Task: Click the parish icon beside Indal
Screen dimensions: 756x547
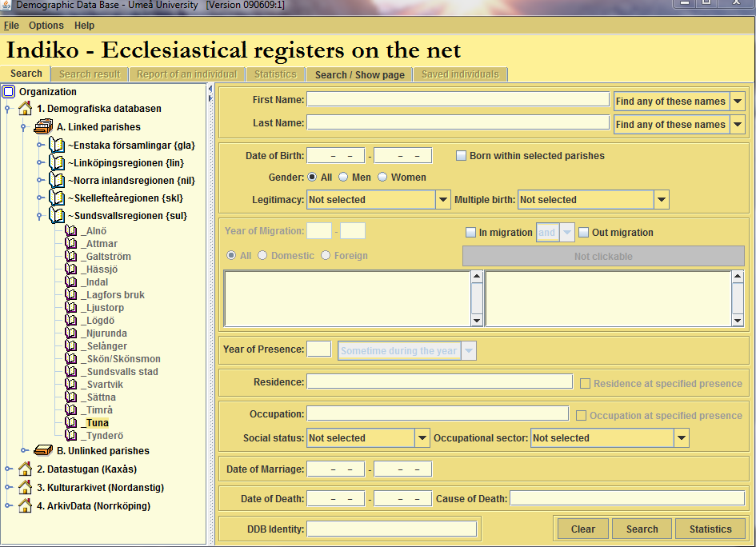Action: [x=71, y=282]
